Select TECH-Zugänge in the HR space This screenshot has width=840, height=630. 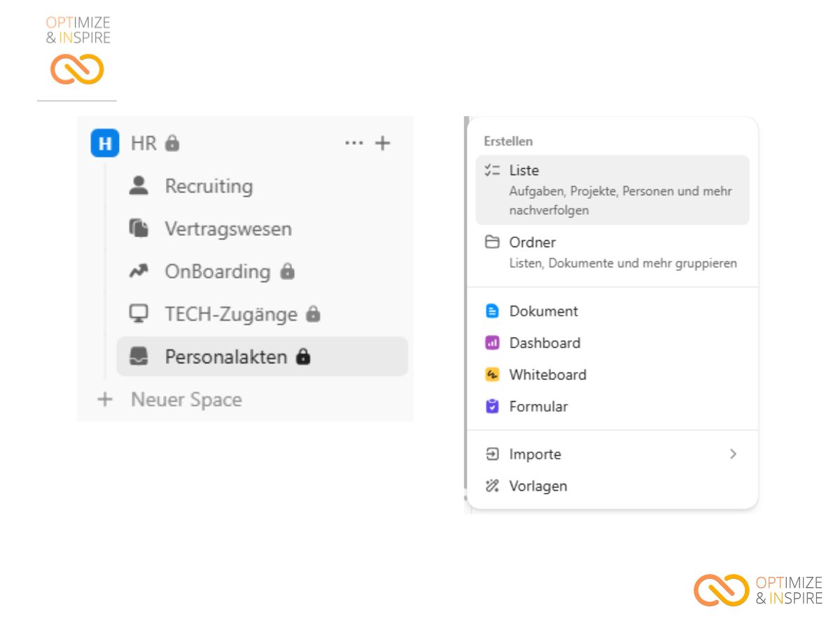231,314
